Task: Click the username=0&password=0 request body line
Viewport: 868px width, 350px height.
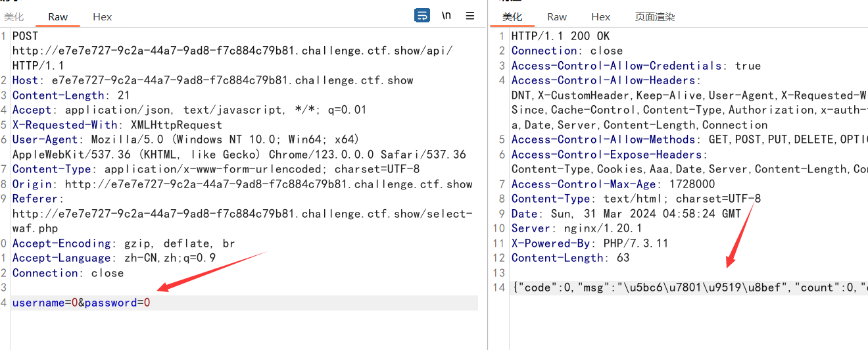Action: 82,303
